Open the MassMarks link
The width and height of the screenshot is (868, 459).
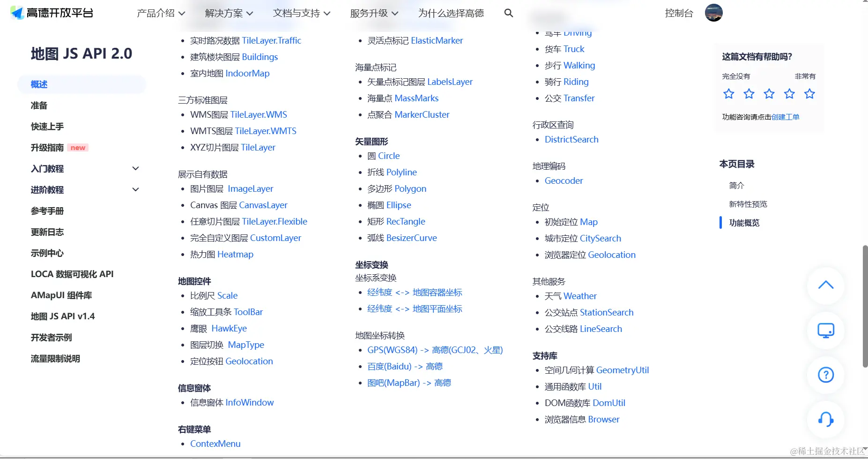tap(416, 98)
